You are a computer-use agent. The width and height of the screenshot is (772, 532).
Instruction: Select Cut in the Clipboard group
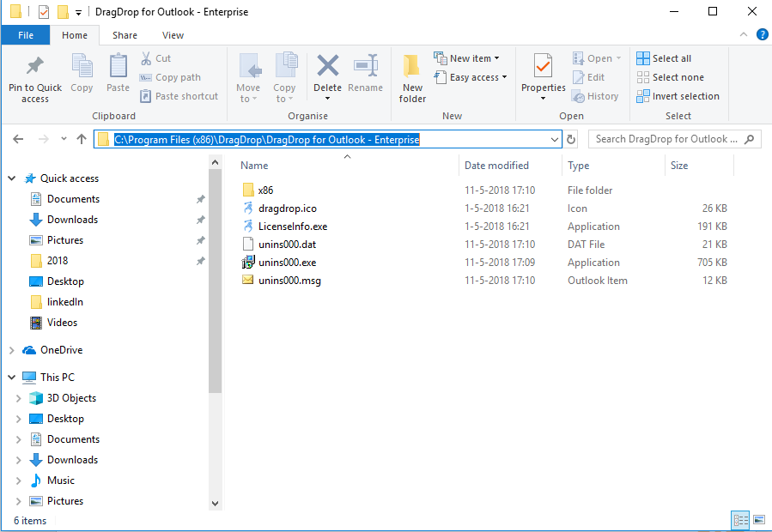pyautogui.click(x=155, y=58)
